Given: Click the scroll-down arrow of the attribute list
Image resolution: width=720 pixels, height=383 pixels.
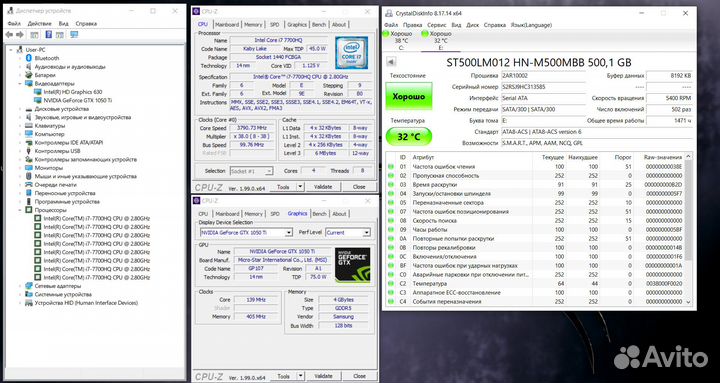Looking at the screenshot, I should [x=688, y=302].
